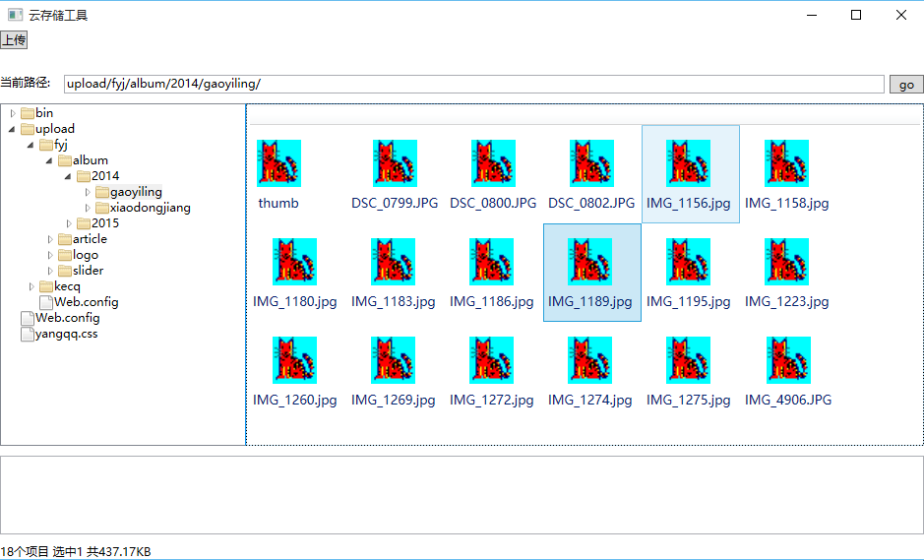This screenshot has height=560, width=924.
Task: Click the root Web.config file icon
Action: click(x=28, y=318)
